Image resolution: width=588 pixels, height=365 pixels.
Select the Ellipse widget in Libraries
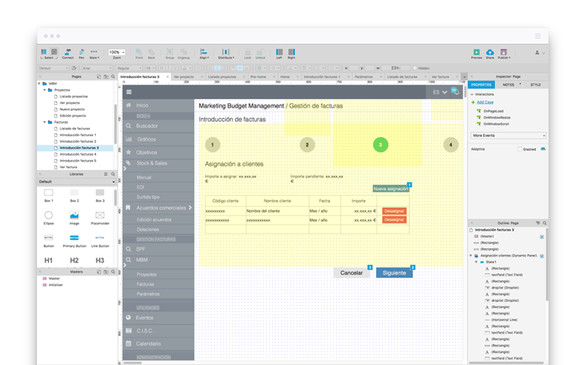pyautogui.click(x=49, y=218)
